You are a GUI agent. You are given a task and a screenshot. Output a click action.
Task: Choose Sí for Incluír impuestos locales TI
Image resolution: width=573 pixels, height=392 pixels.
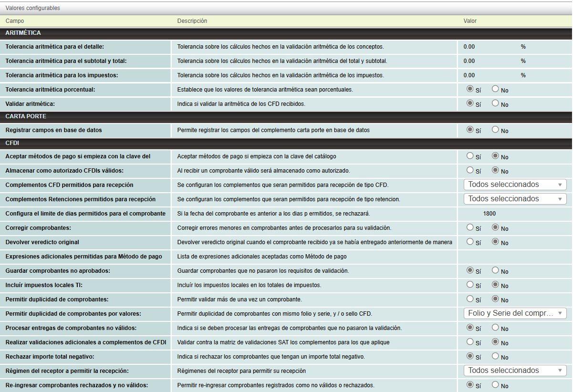[x=470, y=284]
